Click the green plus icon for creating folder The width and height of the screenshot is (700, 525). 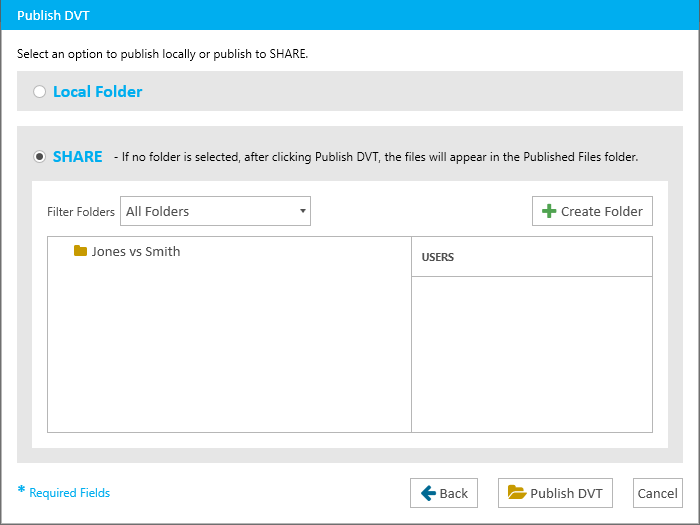pos(549,211)
